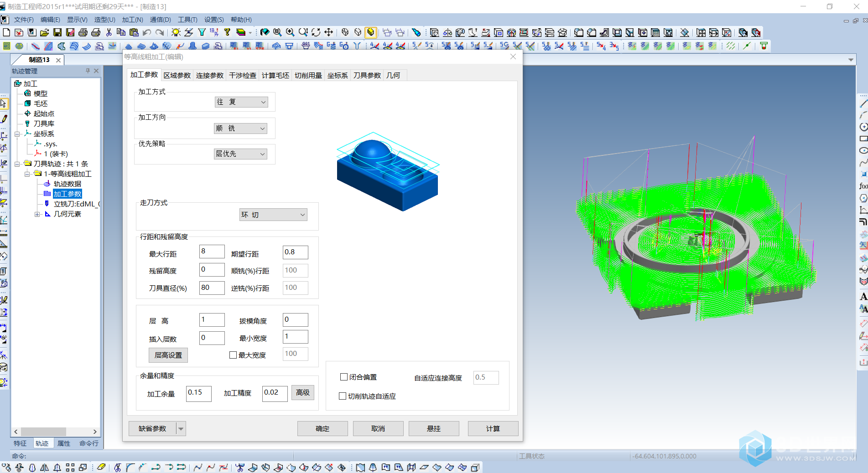Collapse the 刀具轨迹 tree node

click(17, 164)
